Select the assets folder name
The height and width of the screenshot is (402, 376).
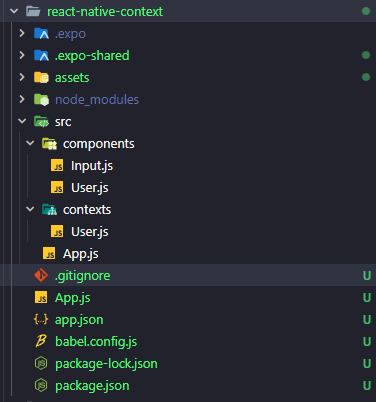click(72, 78)
